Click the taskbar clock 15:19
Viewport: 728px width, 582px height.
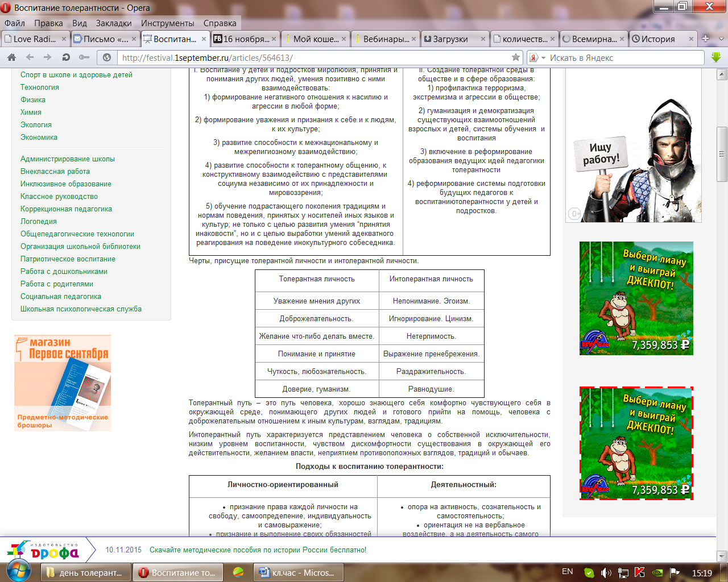point(702,573)
